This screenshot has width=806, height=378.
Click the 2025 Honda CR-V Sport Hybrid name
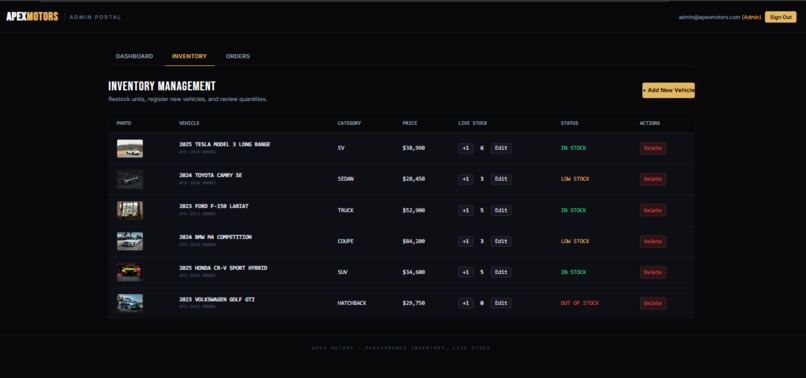[x=223, y=268]
